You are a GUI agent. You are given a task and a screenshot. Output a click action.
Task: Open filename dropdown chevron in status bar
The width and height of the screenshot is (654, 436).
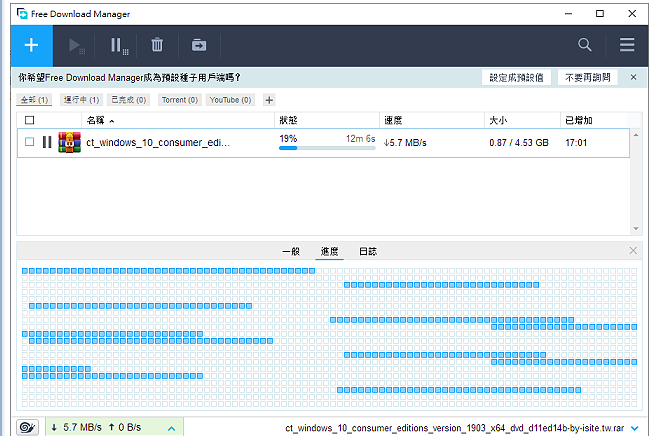tap(635, 428)
